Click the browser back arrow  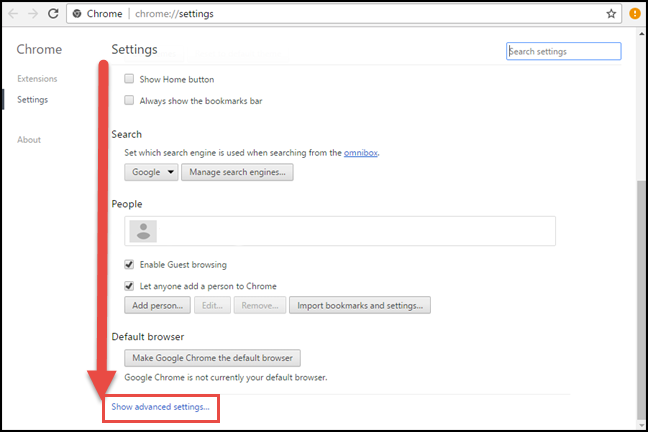(13, 14)
